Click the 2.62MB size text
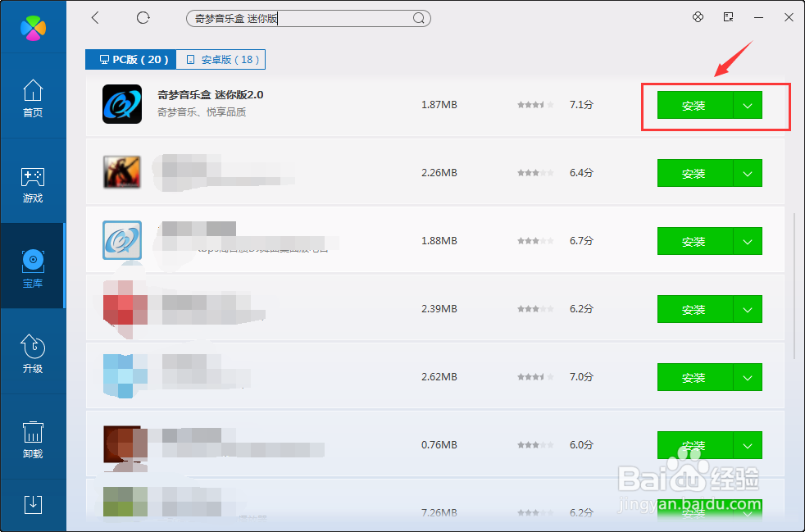The image size is (805, 532). (x=439, y=377)
